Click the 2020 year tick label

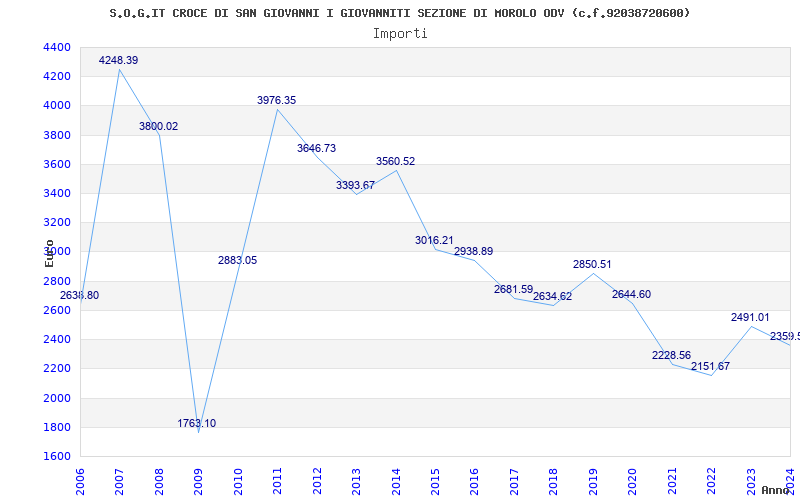click(x=633, y=481)
